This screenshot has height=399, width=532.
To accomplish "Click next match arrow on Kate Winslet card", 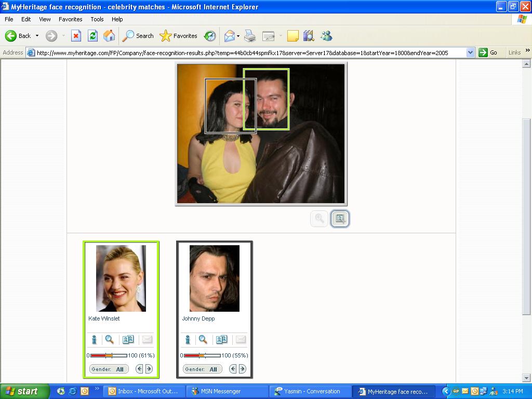I will click(149, 369).
